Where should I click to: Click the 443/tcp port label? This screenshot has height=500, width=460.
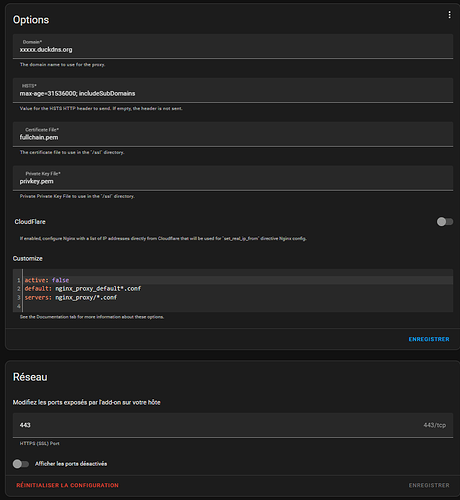[434, 425]
